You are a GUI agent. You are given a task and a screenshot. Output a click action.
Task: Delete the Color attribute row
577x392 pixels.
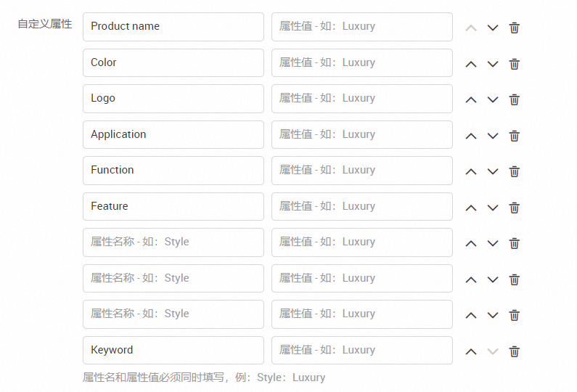[514, 64]
